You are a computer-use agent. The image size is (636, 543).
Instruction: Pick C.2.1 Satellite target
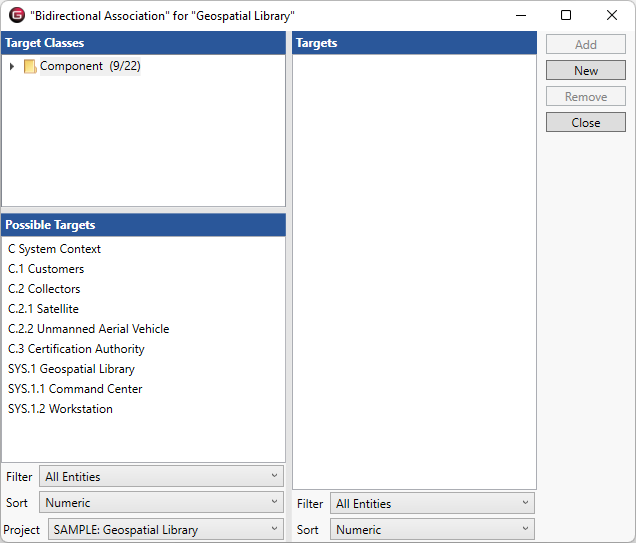tap(43, 309)
